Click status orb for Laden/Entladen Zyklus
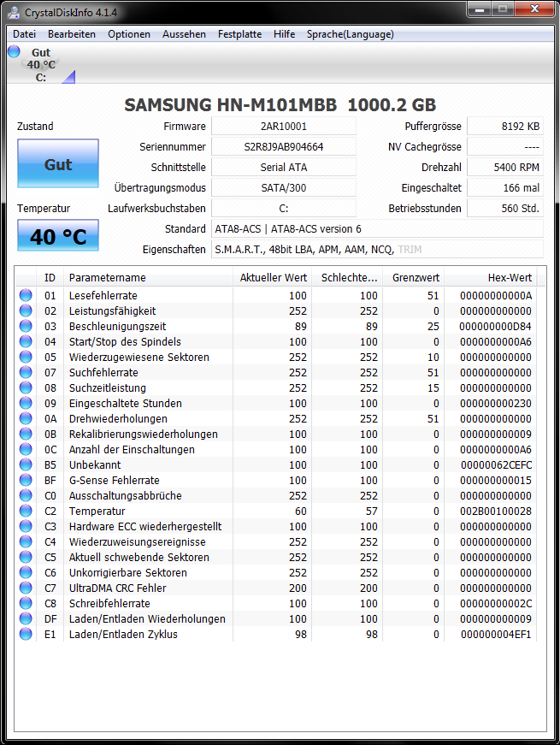This screenshot has width=560, height=745. (x=26, y=634)
